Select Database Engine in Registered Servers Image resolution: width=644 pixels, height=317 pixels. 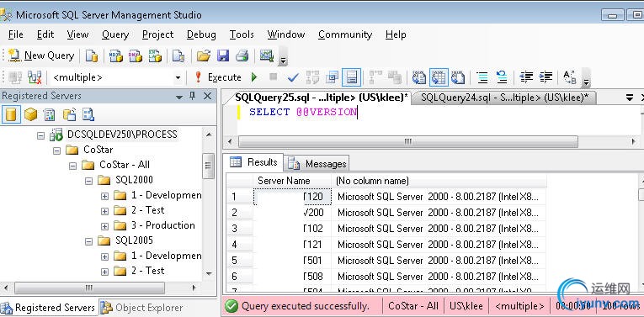[11, 114]
